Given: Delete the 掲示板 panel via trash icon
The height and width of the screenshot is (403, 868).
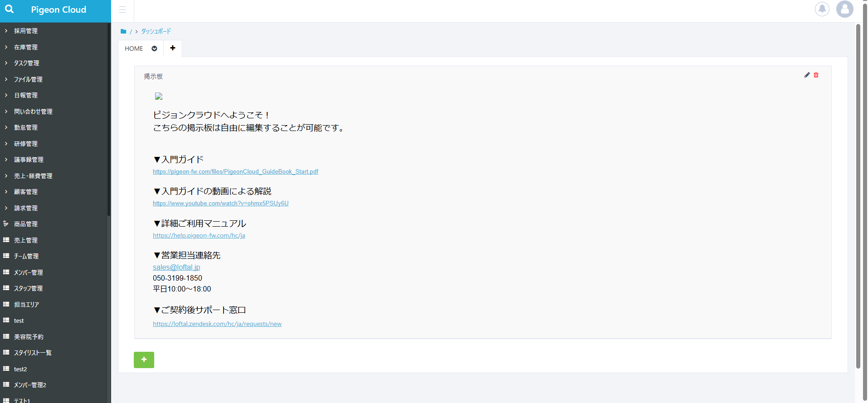Looking at the screenshot, I should pyautogui.click(x=816, y=75).
